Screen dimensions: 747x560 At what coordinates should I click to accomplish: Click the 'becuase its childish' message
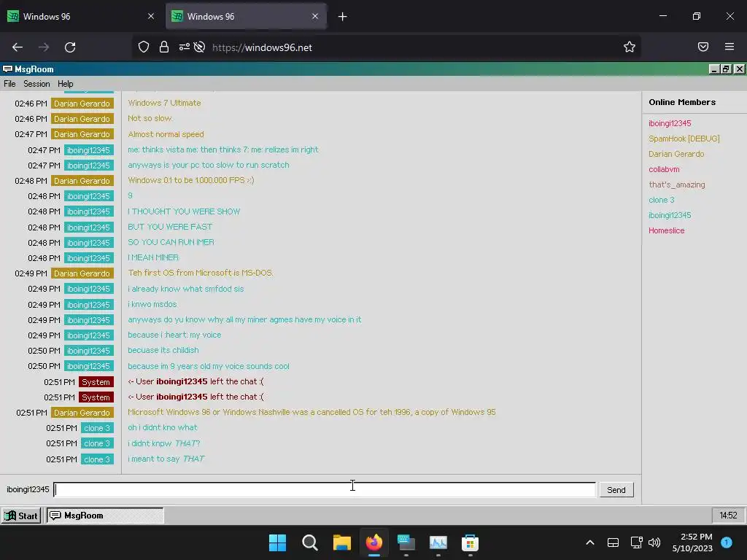[163, 350]
